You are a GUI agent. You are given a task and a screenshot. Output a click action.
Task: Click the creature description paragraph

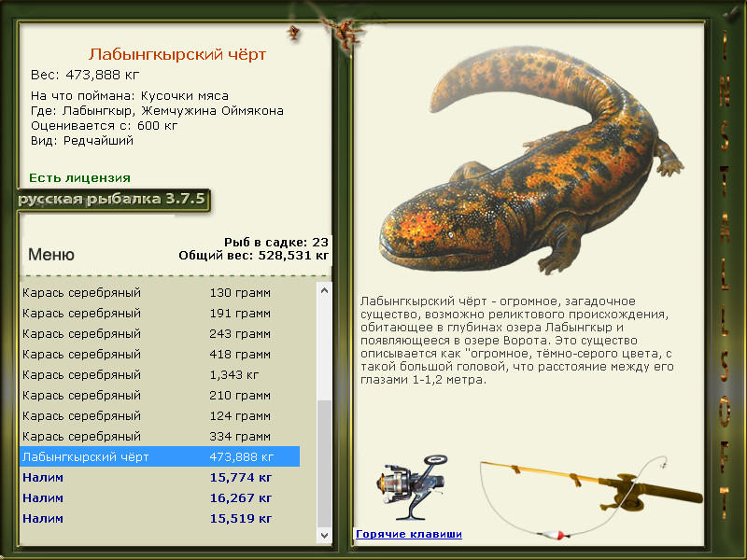[x=517, y=340]
